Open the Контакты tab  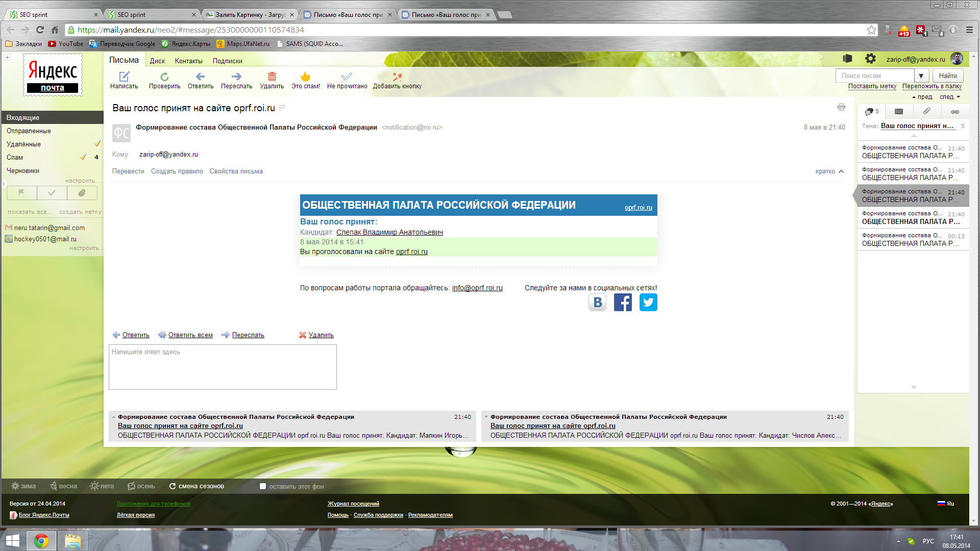pyautogui.click(x=188, y=61)
